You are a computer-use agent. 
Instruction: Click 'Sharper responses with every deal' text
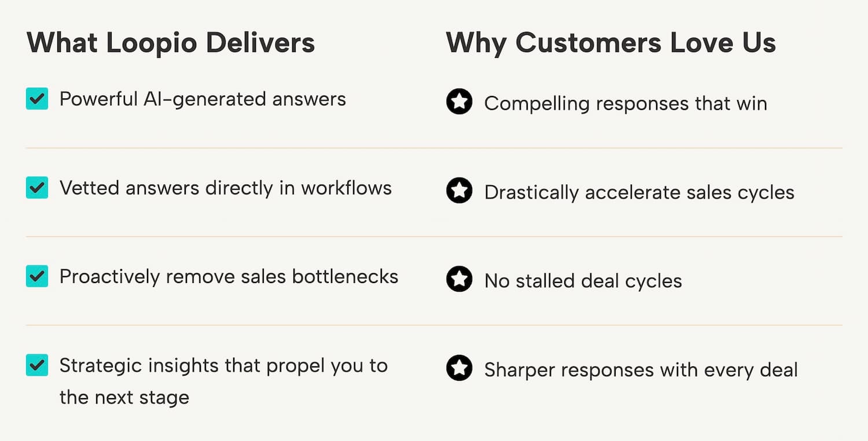(x=641, y=370)
